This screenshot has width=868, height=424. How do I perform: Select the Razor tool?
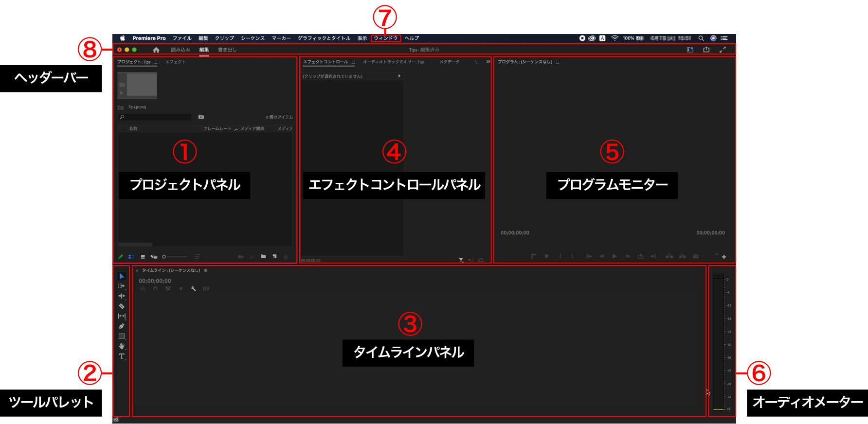coord(122,306)
